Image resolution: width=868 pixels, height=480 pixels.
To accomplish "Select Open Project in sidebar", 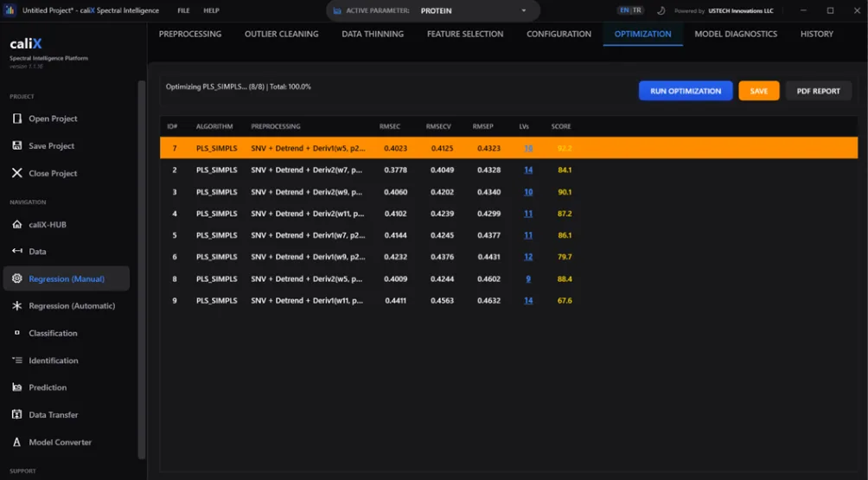I will point(53,118).
